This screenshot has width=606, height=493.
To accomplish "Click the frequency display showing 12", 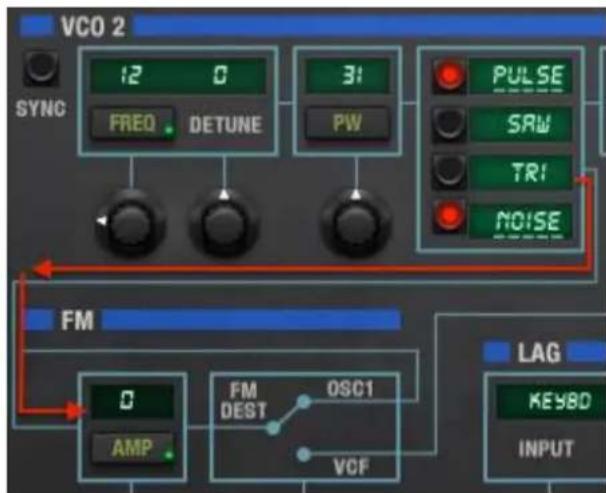I will (131, 75).
